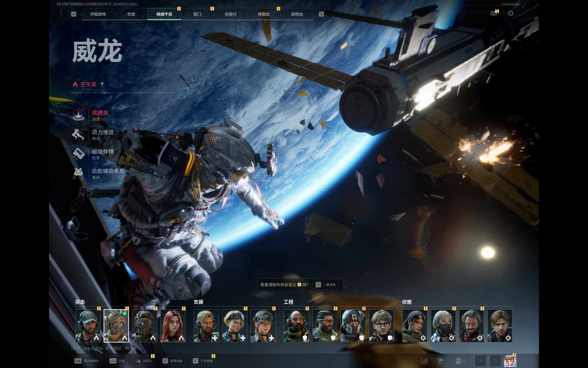The height and width of the screenshot is (368, 588).
Task: Open the 干员档案 button
Action: (x=203, y=361)
